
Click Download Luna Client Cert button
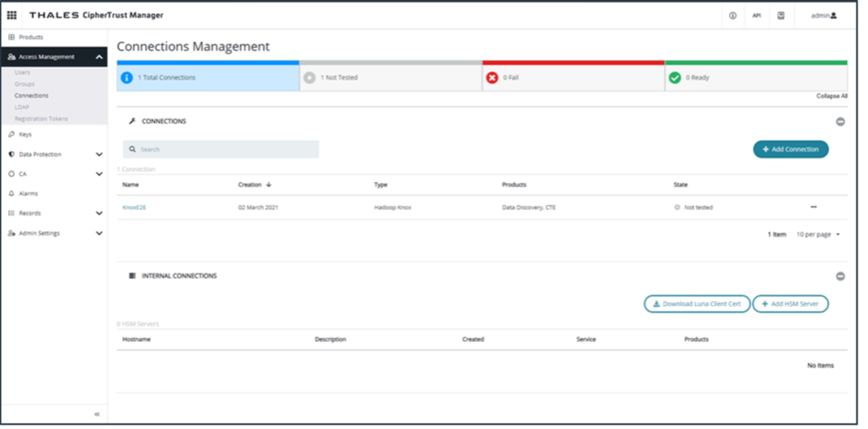click(x=697, y=304)
